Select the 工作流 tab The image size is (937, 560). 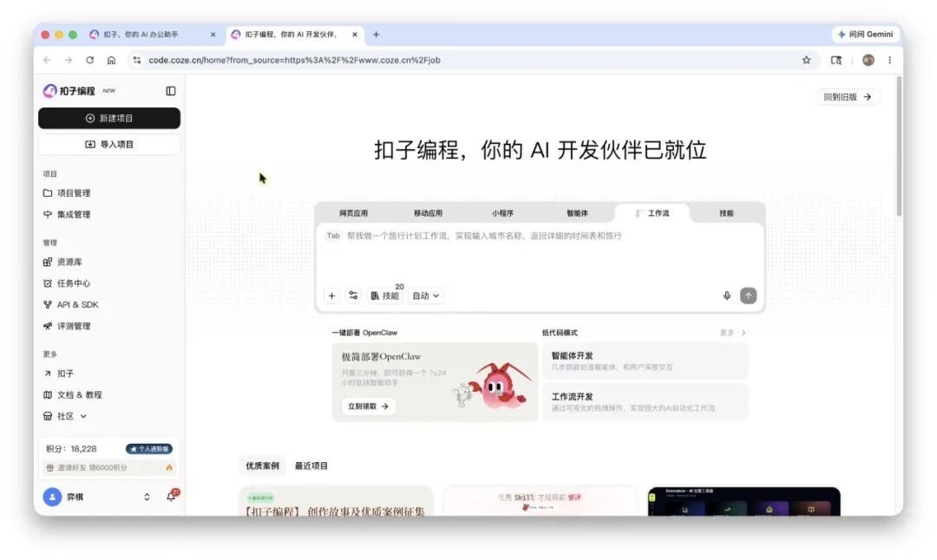tap(652, 213)
